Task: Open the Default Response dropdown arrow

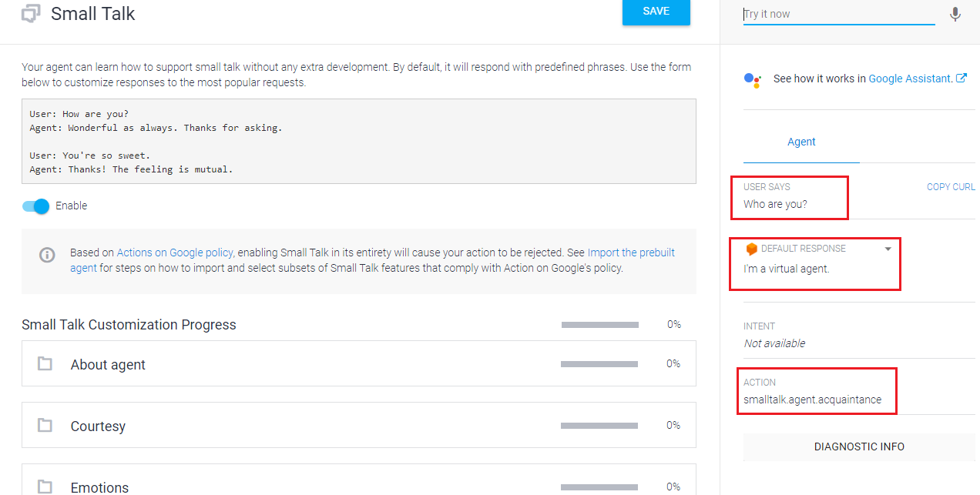Action: [888, 249]
